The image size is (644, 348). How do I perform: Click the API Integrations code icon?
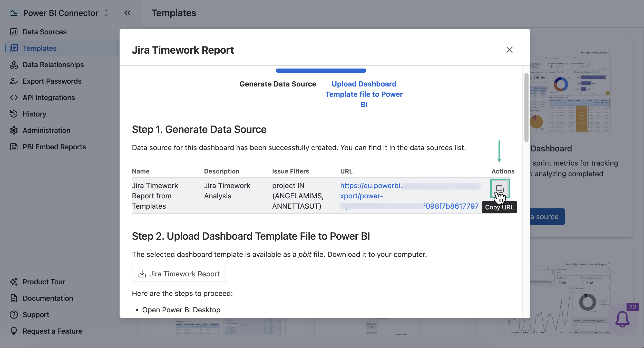pyautogui.click(x=14, y=98)
